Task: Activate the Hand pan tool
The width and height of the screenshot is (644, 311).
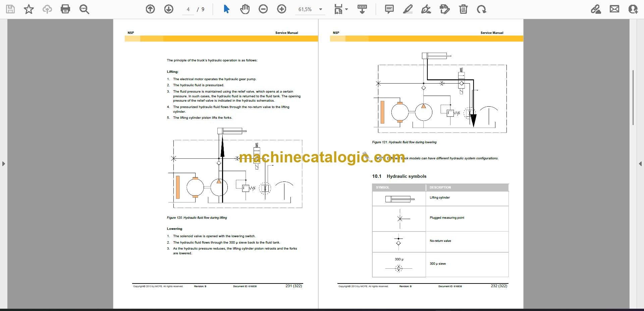Action: coord(245,9)
